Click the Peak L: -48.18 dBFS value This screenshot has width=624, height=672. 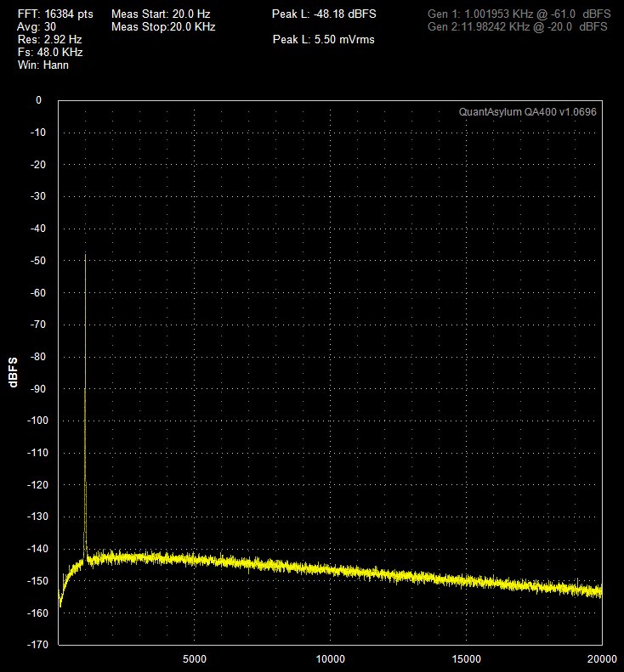pos(324,14)
